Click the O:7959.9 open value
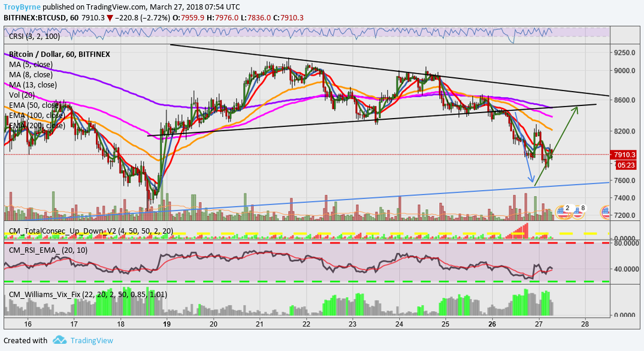The width and height of the screenshot is (644, 351). 188,18
